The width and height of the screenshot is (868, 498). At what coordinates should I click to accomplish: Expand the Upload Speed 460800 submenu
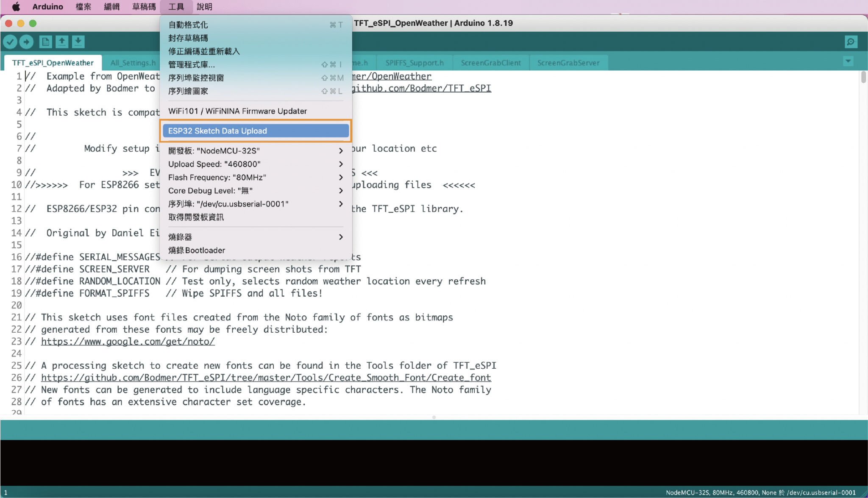point(214,164)
